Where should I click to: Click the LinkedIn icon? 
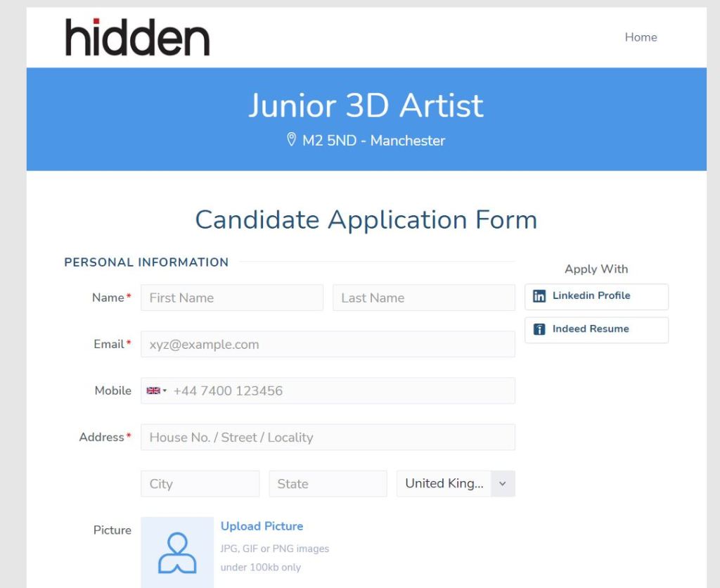point(539,296)
